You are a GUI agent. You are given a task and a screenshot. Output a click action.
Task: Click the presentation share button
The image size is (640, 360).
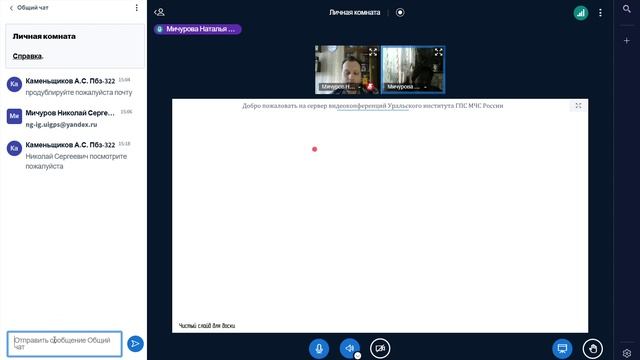pos(562,349)
